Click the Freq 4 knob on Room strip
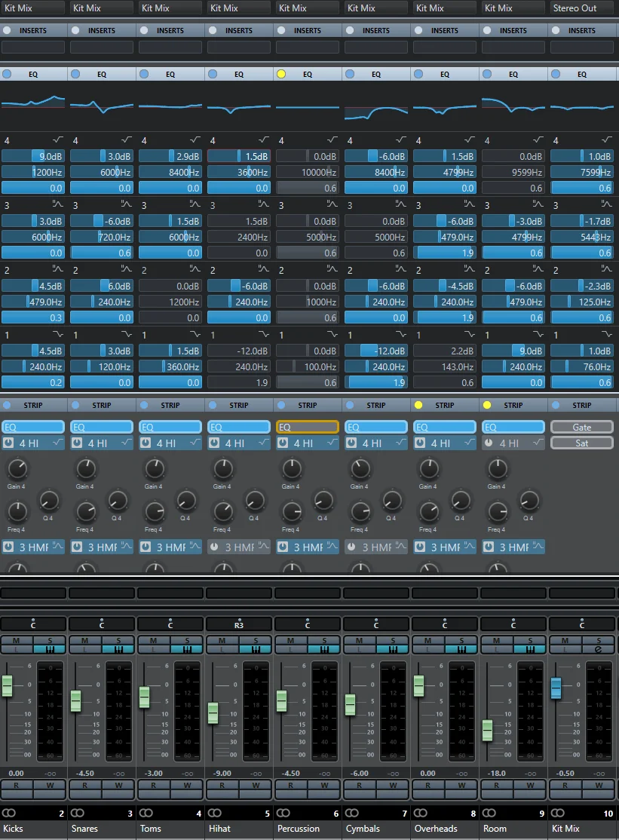 [x=498, y=511]
